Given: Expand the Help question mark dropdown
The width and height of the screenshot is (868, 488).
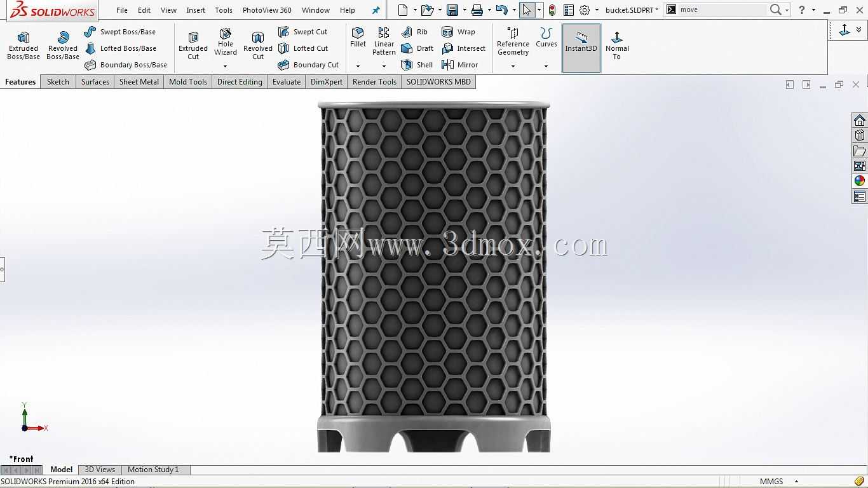Looking at the screenshot, I should 813,10.
